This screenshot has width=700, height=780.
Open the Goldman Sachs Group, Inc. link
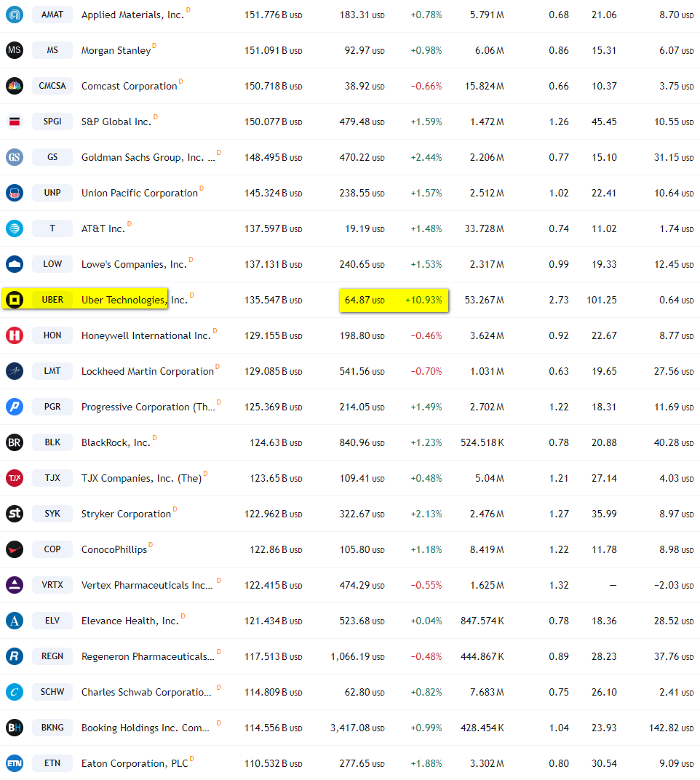[x=148, y=158]
